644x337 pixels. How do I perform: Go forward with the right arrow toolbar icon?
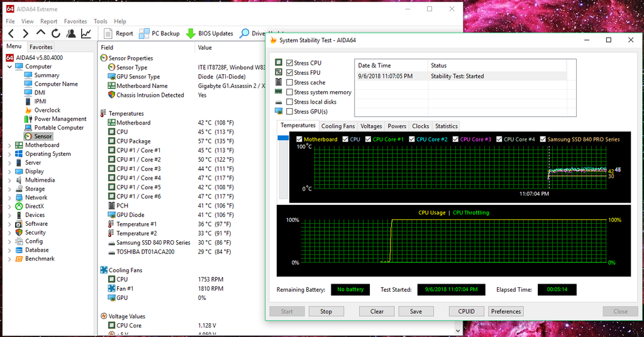click(x=25, y=34)
